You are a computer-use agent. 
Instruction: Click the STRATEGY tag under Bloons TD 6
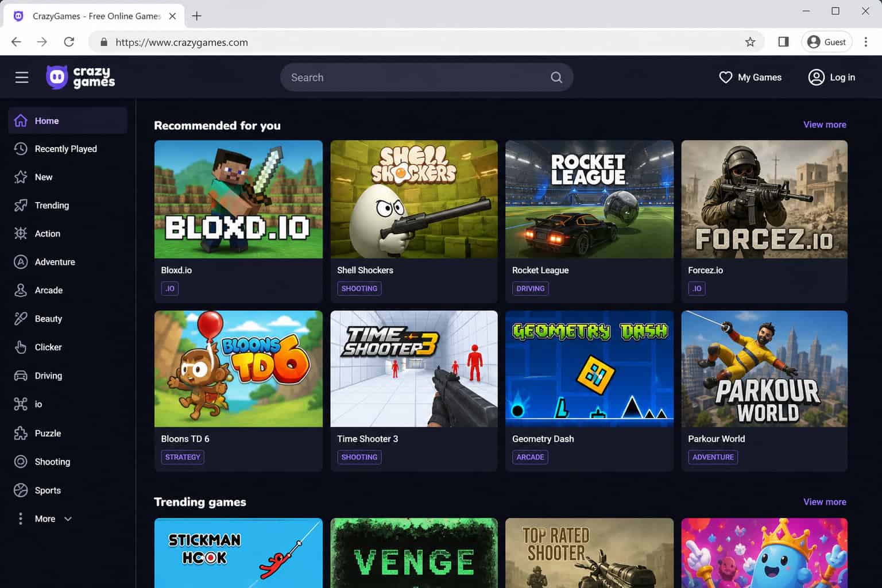[x=183, y=457]
